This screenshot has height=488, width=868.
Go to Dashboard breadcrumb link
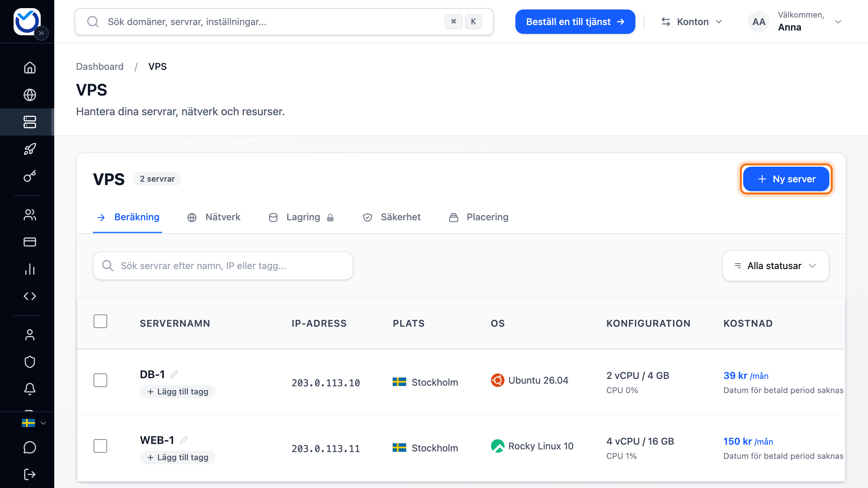(100, 66)
